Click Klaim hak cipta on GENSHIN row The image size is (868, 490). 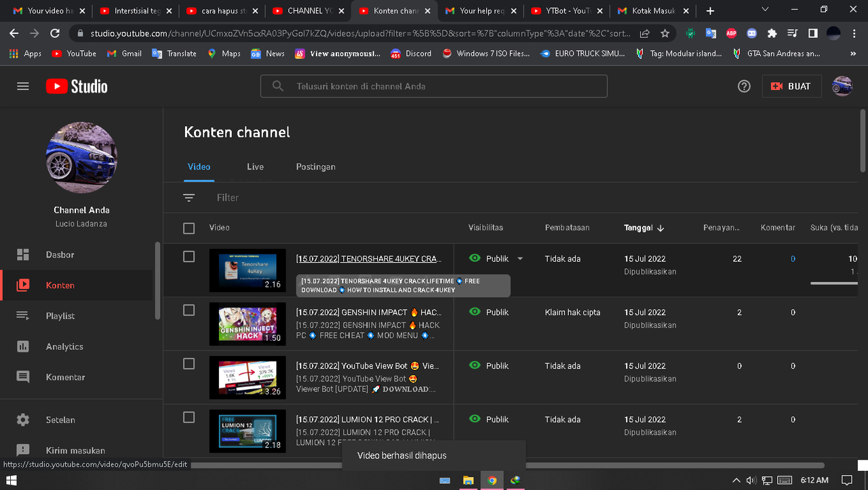click(x=572, y=312)
